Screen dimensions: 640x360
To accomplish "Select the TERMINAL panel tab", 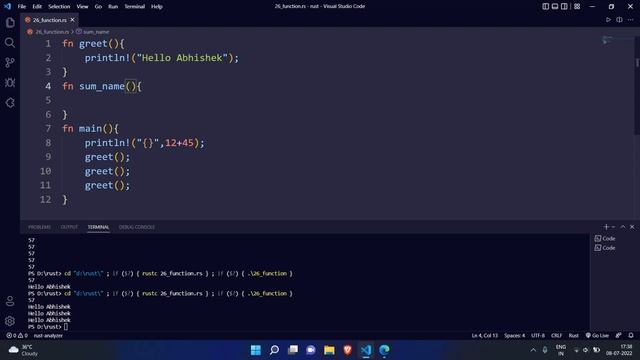I will [98, 227].
